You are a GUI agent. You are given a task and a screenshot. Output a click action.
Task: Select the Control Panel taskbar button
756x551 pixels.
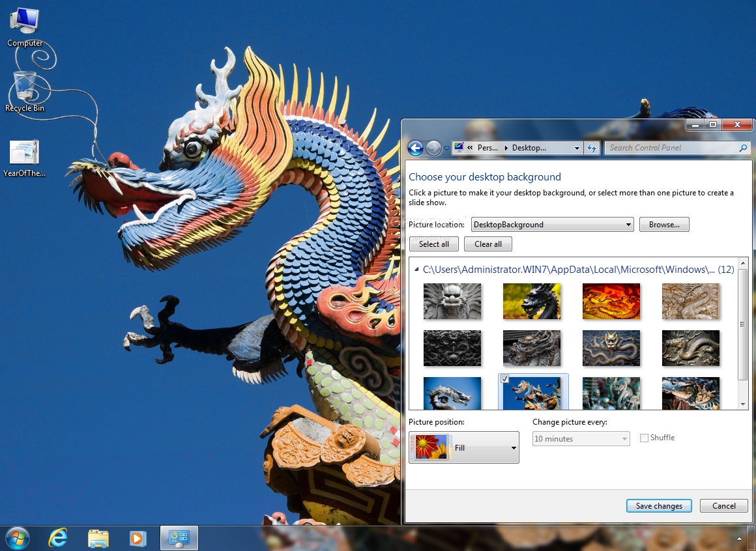(179, 538)
